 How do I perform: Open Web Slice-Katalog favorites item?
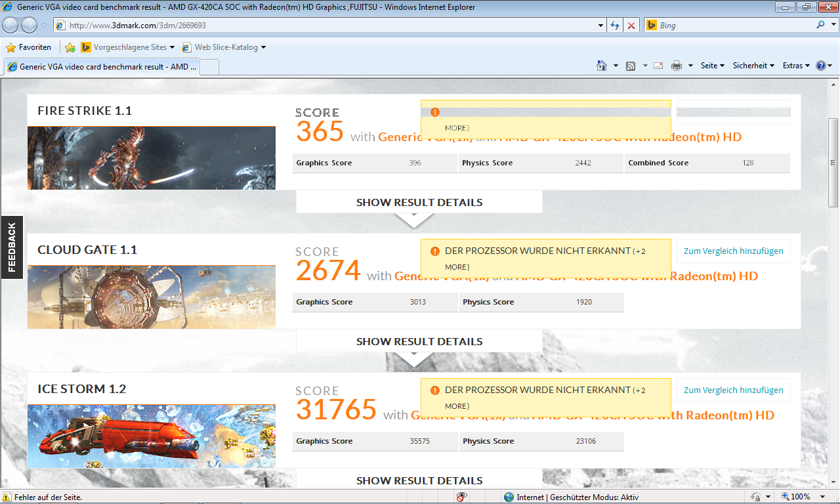224,47
